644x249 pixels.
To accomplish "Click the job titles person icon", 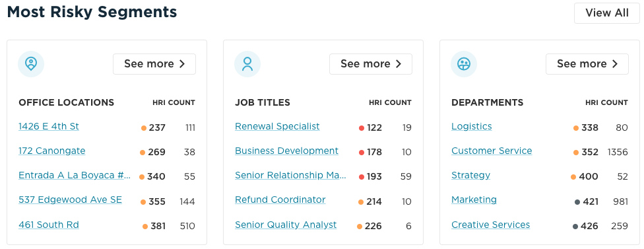I will [x=247, y=64].
